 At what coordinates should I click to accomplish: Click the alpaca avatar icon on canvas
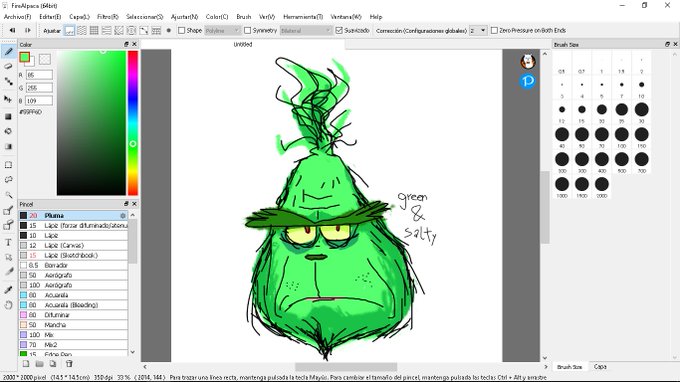click(x=528, y=61)
